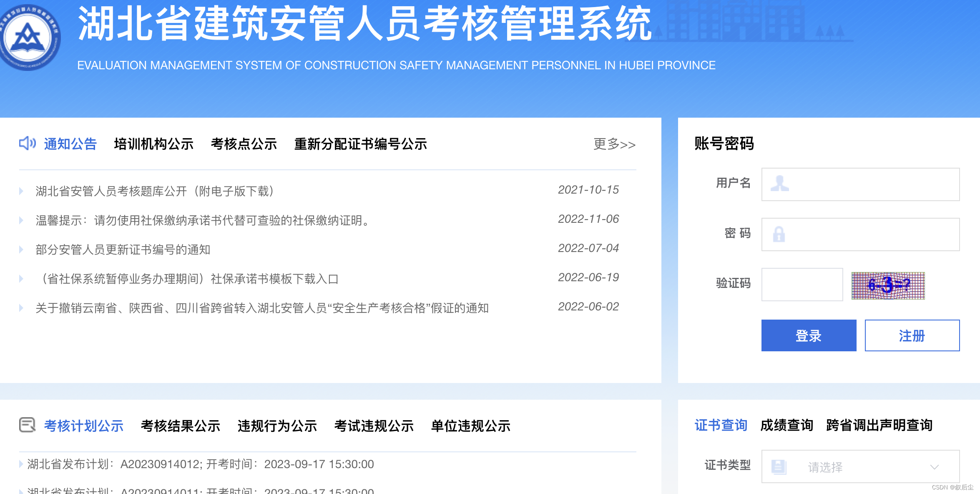Click the 注册 register button

click(x=912, y=335)
